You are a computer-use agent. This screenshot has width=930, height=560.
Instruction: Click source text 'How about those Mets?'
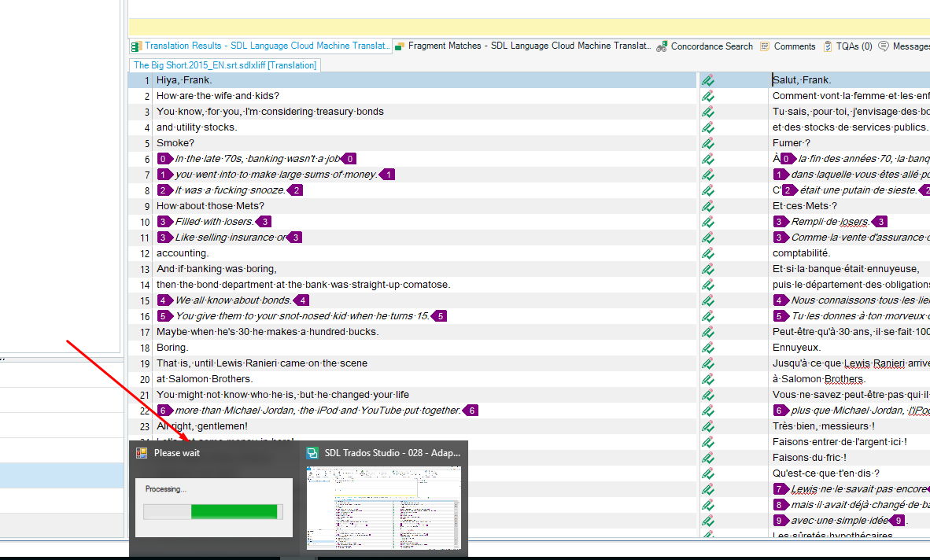(x=211, y=206)
